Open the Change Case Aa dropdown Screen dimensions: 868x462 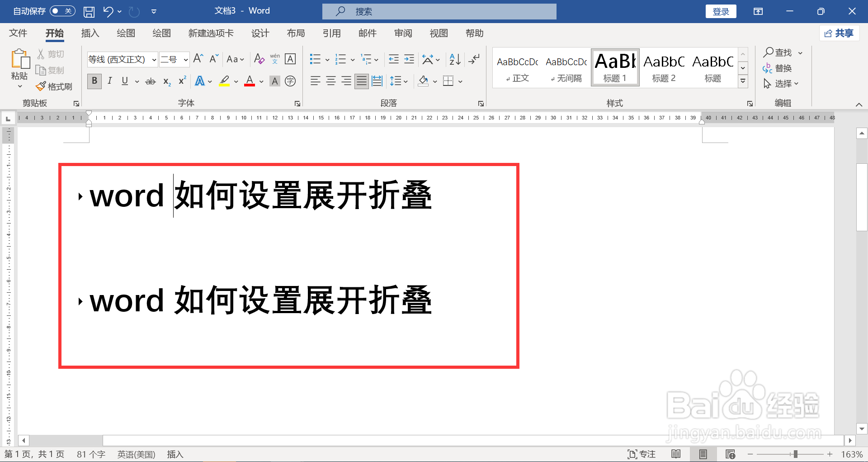(236, 59)
